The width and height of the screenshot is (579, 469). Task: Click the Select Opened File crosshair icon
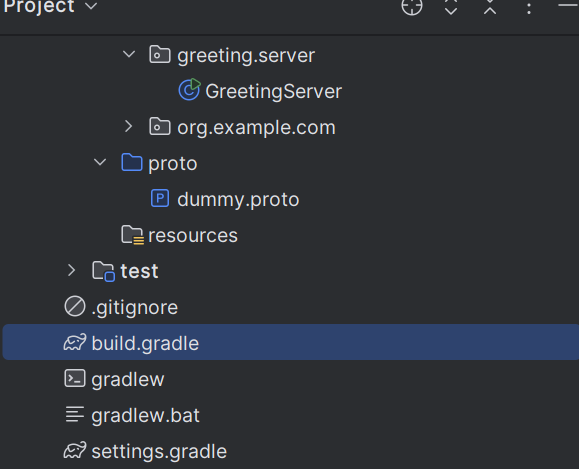point(412,7)
